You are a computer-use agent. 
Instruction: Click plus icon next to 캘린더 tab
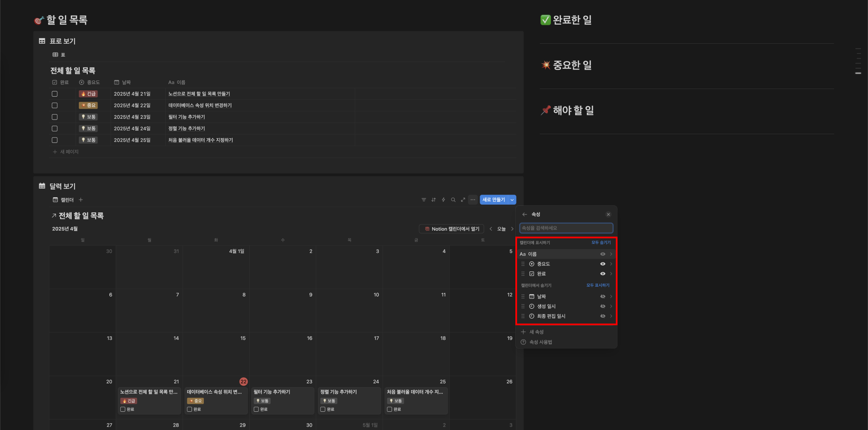coord(81,200)
